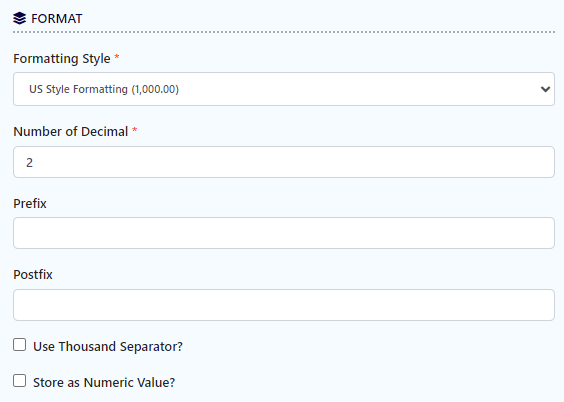
Task: Click the stacked layers icon beside FORMAT
Action: (19, 18)
